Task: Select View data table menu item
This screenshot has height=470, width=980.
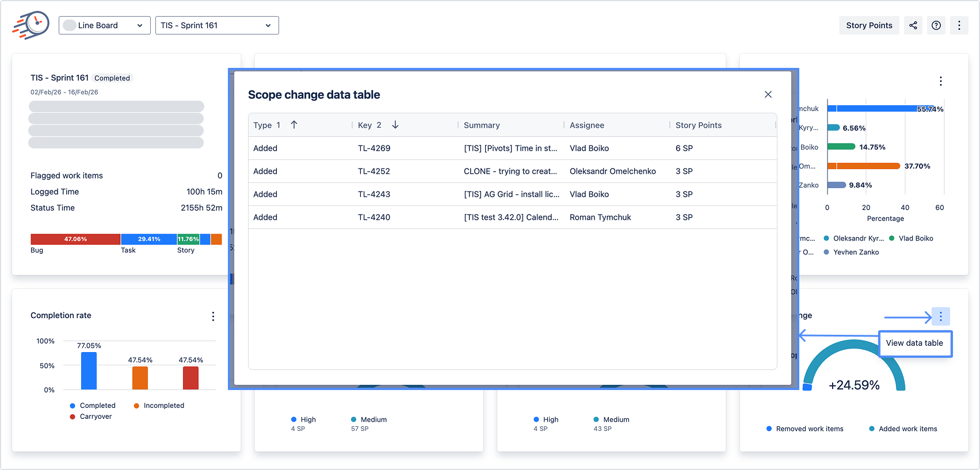Action: pyautogui.click(x=915, y=343)
